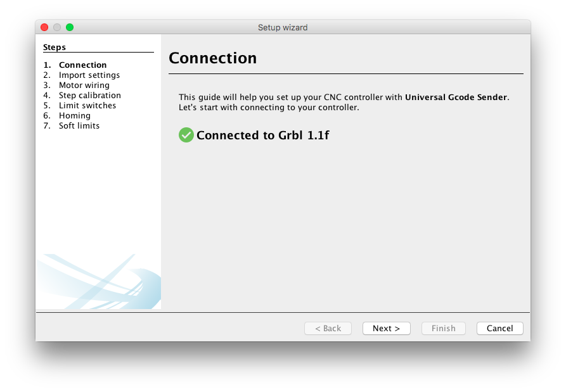Screen dimensions: 566x392
Task: Select the Soft limits step
Action: point(79,125)
